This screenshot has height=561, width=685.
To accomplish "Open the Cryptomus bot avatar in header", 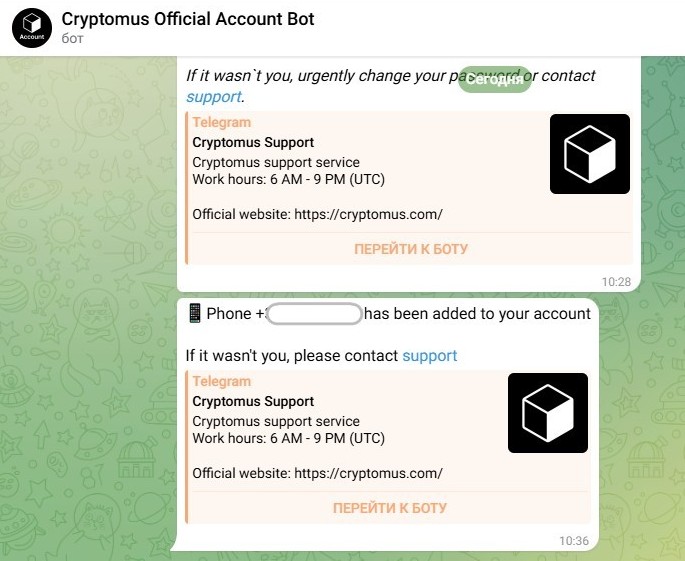I will [32, 28].
